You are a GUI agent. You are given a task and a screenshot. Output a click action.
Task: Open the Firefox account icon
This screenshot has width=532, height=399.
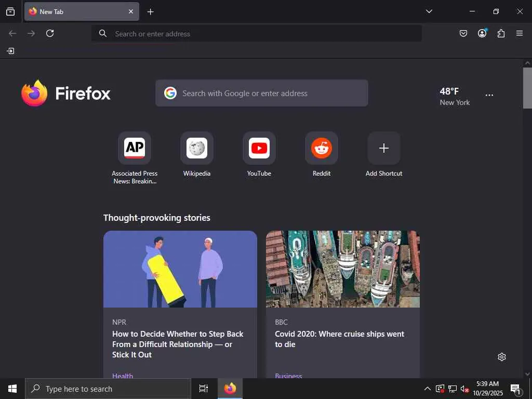pos(482,33)
